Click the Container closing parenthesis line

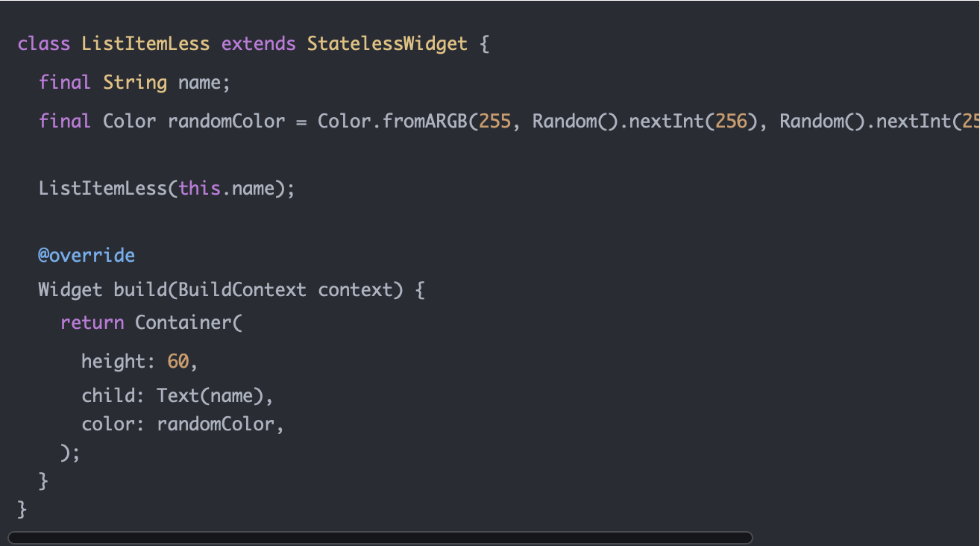point(70,453)
